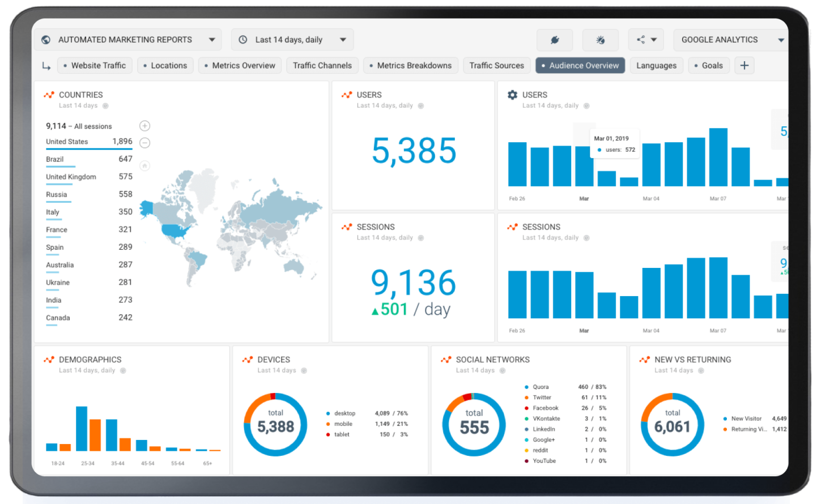817x504 pixels.
Task: Click the plug data source connection icon
Action: coord(555,40)
